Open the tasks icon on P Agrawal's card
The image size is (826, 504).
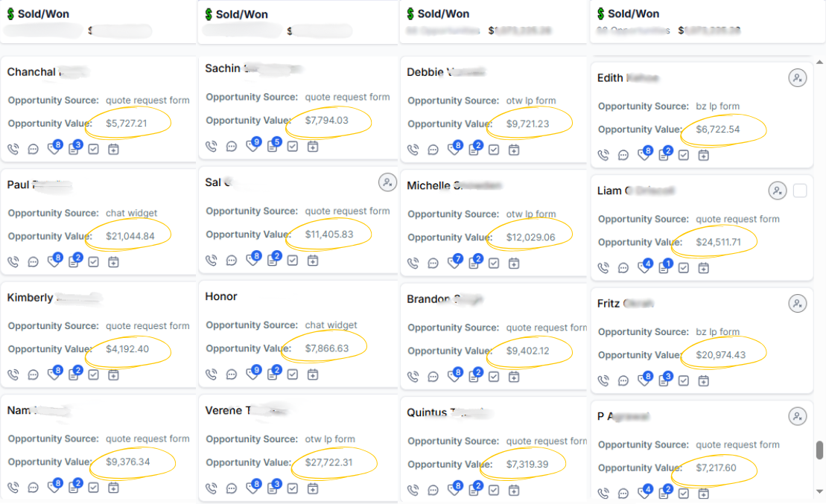click(x=683, y=493)
